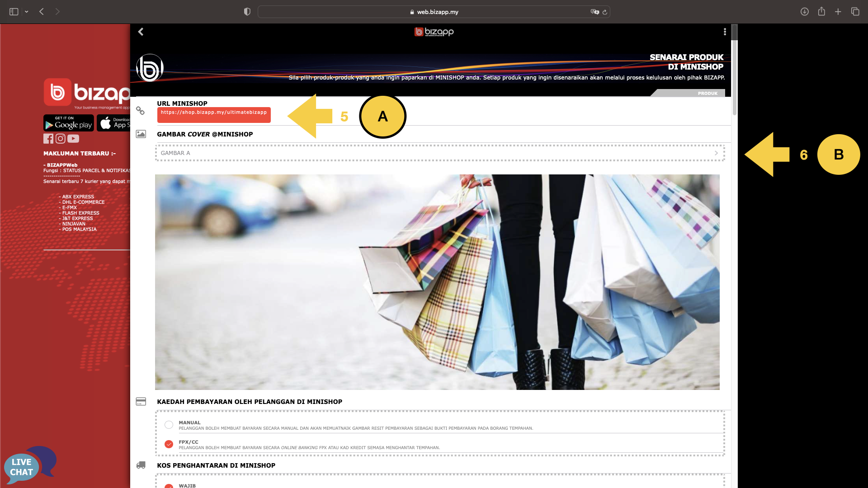
Task: Open the Google Play download badge
Action: (69, 123)
